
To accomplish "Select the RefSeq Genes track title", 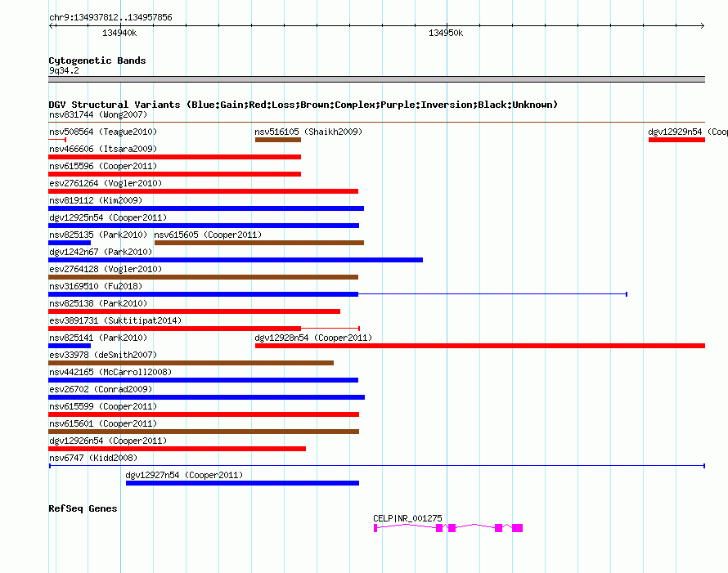I will 83,508.
